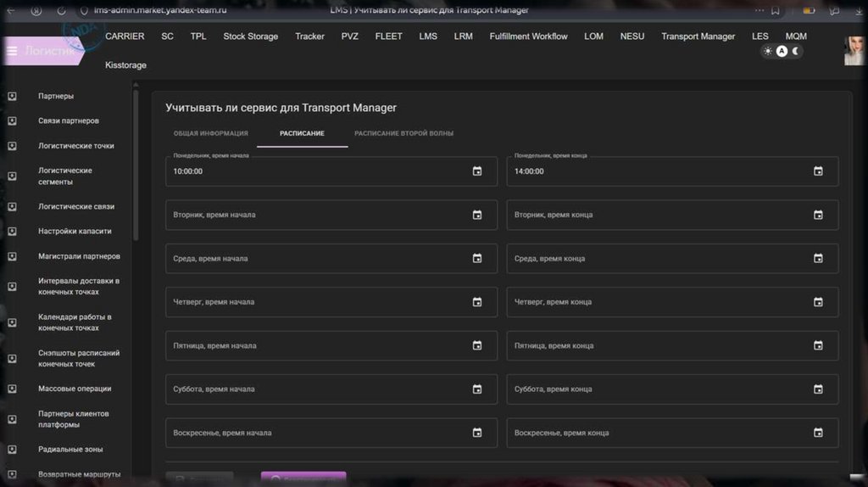The height and width of the screenshot is (487, 868).
Task: Click calendar icon for Tuesday start time
Action: coord(477,215)
